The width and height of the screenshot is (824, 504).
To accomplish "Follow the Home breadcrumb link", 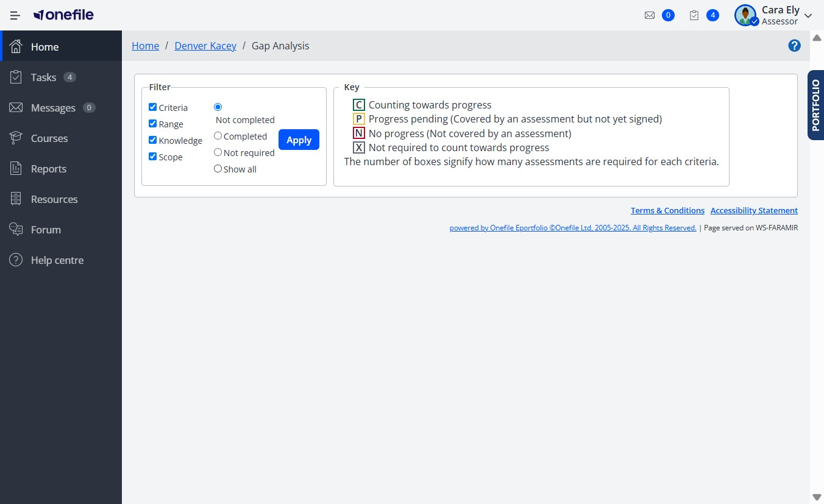I will tap(145, 46).
